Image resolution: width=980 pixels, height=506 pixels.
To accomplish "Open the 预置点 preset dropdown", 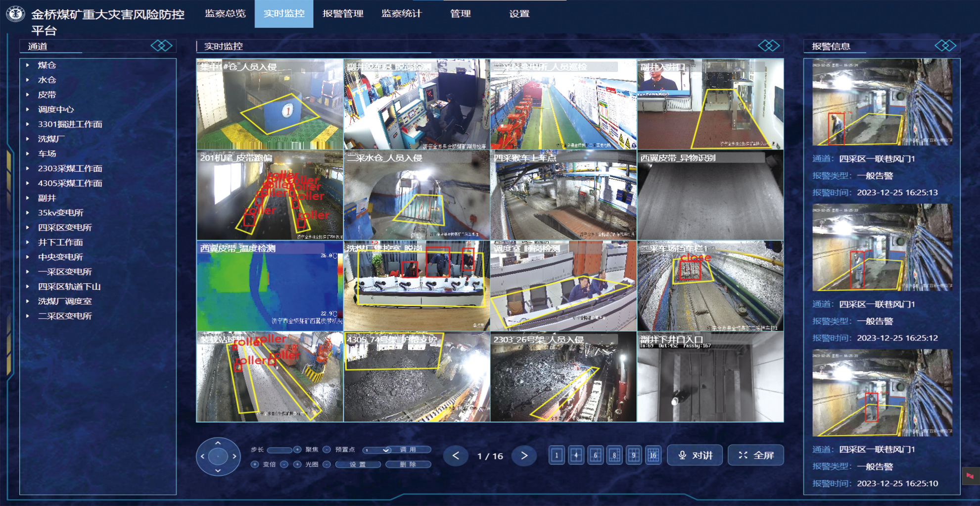I will (376, 450).
